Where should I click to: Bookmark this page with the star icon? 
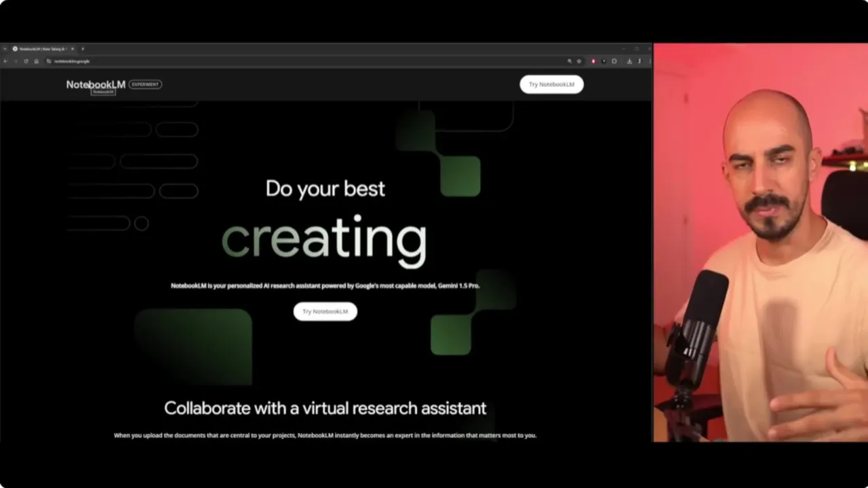coord(579,61)
